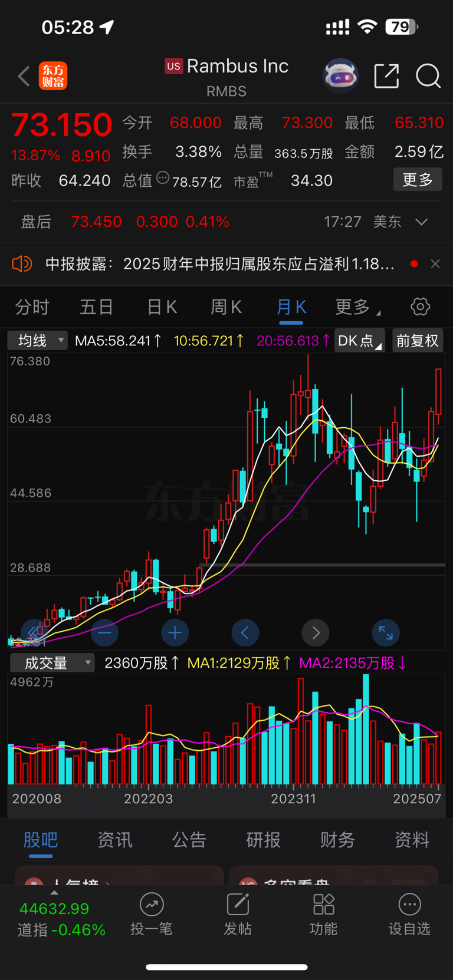Move chart left with left arrow
This screenshot has height=980, width=453.
pos(245,633)
